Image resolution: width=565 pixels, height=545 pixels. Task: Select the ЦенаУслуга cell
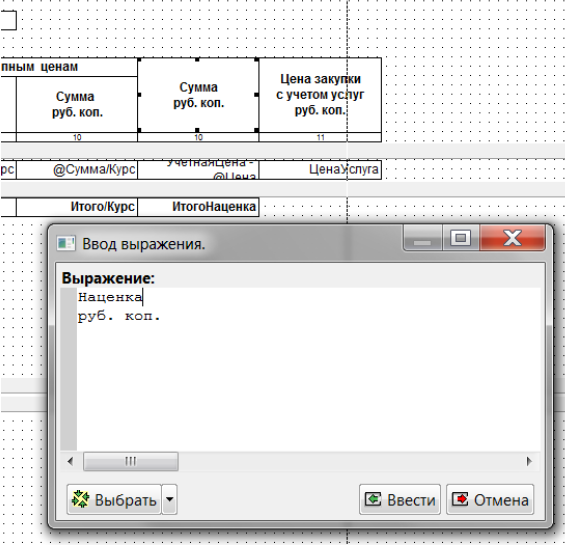point(320,169)
